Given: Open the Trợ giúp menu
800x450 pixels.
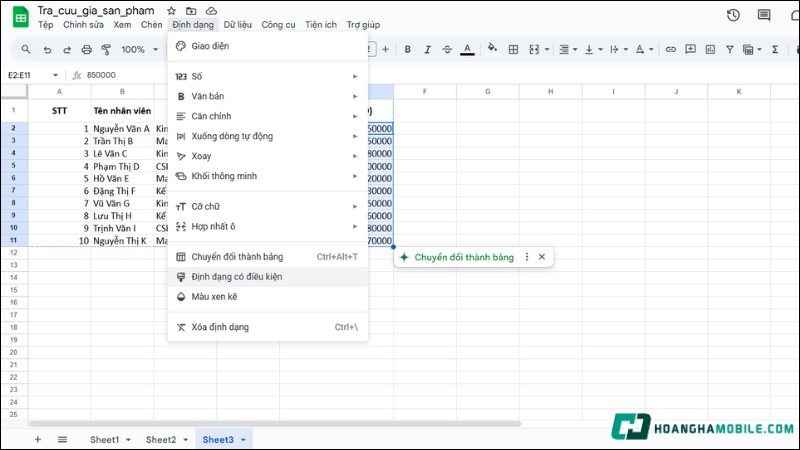Looking at the screenshot, I should (363, 24).
